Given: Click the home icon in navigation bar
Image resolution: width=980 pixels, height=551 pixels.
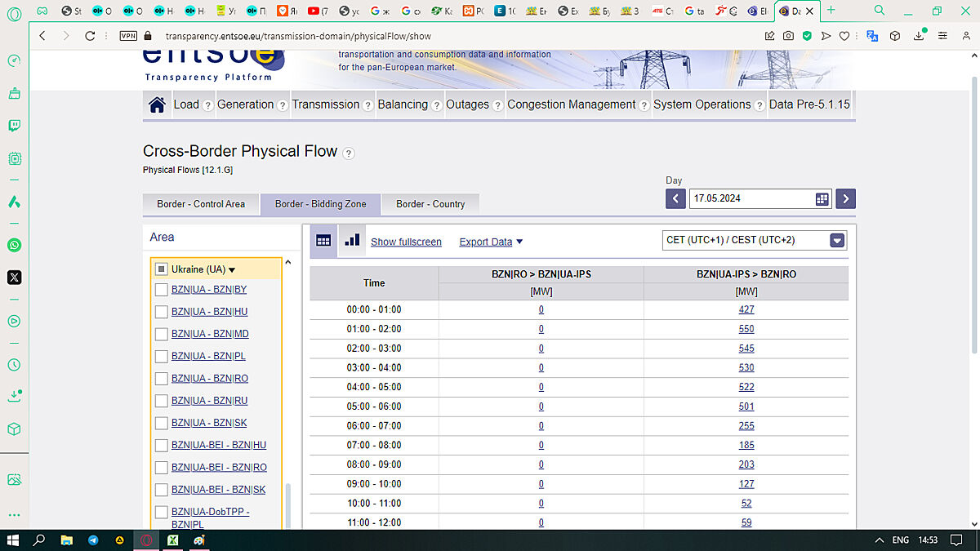Looking at the screenshot, I should click(x=157, y=104).
